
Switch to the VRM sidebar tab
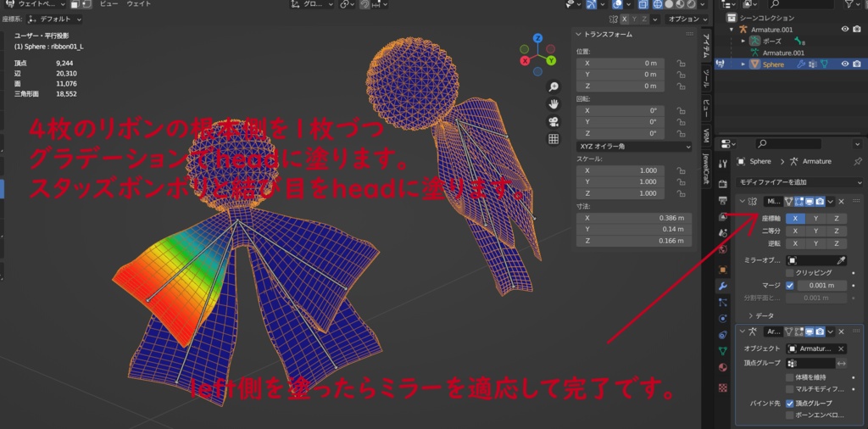click(x=706, y=135)
